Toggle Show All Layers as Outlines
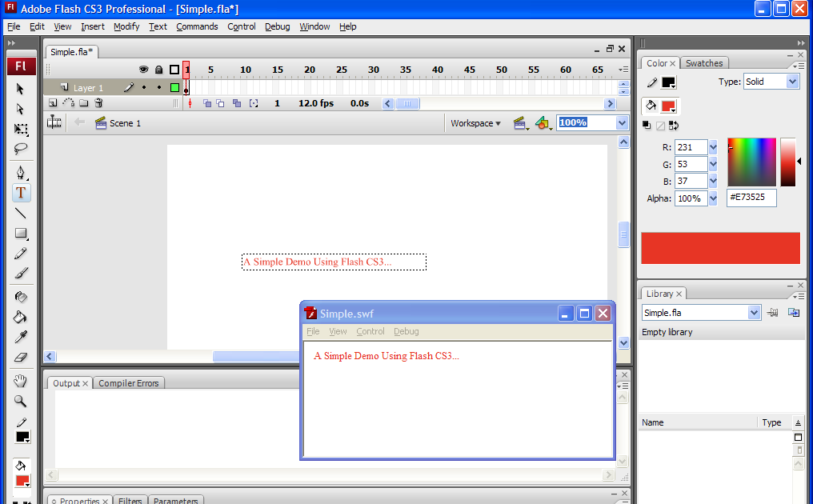 pos(174,70)
